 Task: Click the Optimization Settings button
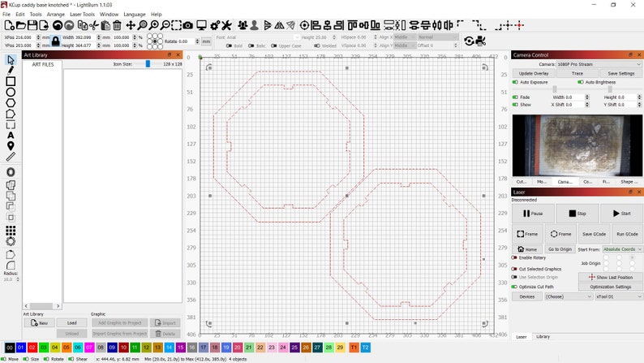coord(610,287)
